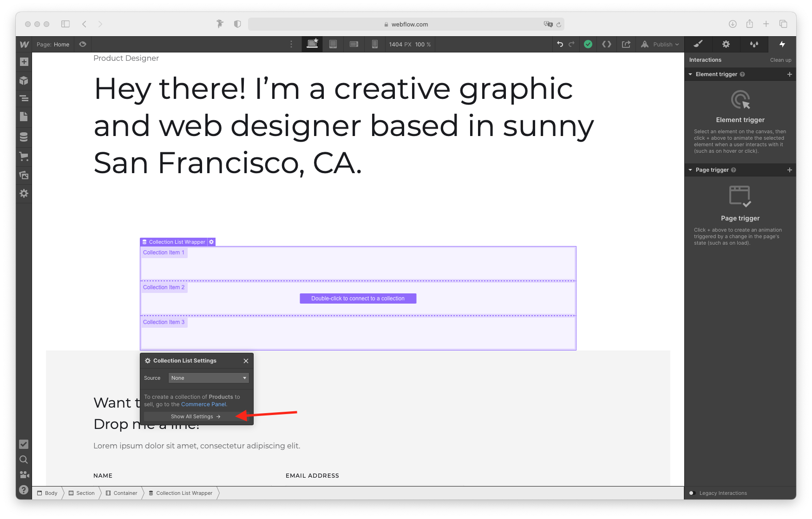Open the Pages panel in the left sidebar
Image resolution: width=812 pixels, height=519 pixels.
point(24,117)
